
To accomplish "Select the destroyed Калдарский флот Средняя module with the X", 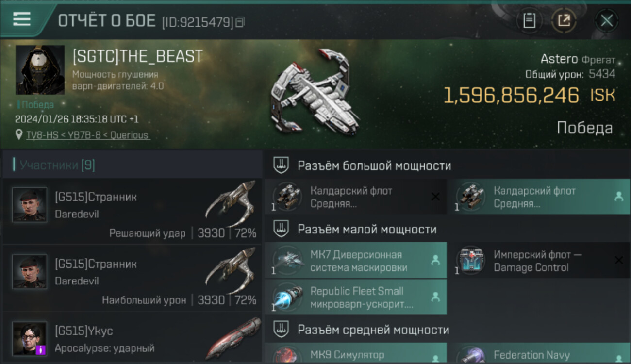I will [356, 197].
